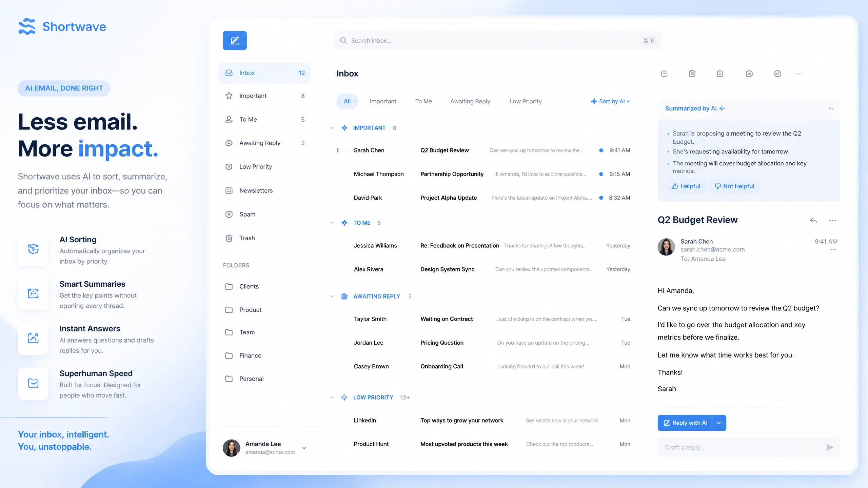This screenshot has height=488, width=868.
Task: Open the Awaiting Reply filter tab
Action: [470, 101]
